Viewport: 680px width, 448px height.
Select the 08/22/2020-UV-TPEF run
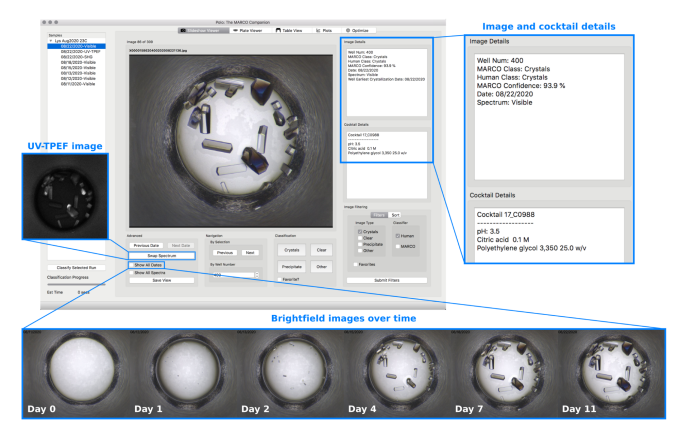[x=80, y=52]
